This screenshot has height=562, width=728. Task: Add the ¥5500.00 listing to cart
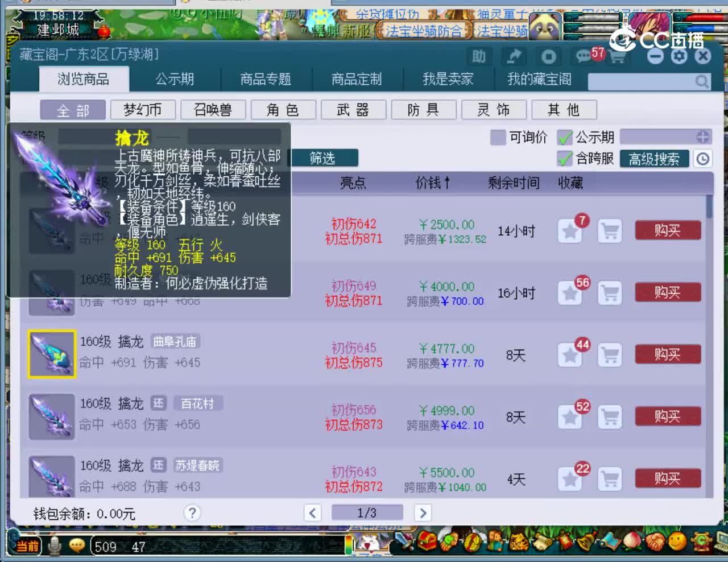tap(610, 480)
